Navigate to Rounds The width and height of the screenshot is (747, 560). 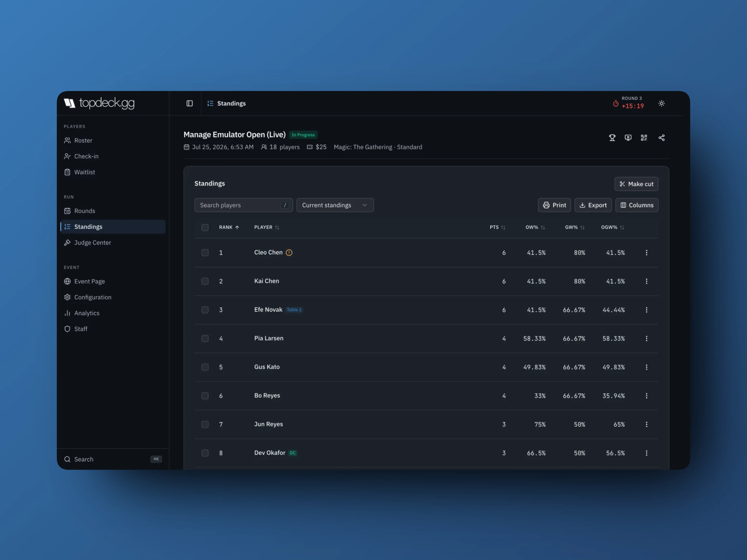tap(113, 211)
